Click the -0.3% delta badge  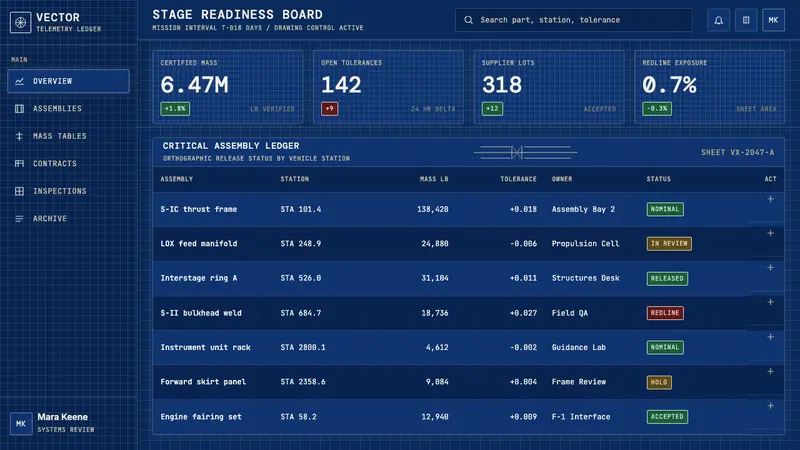(657, 109)
